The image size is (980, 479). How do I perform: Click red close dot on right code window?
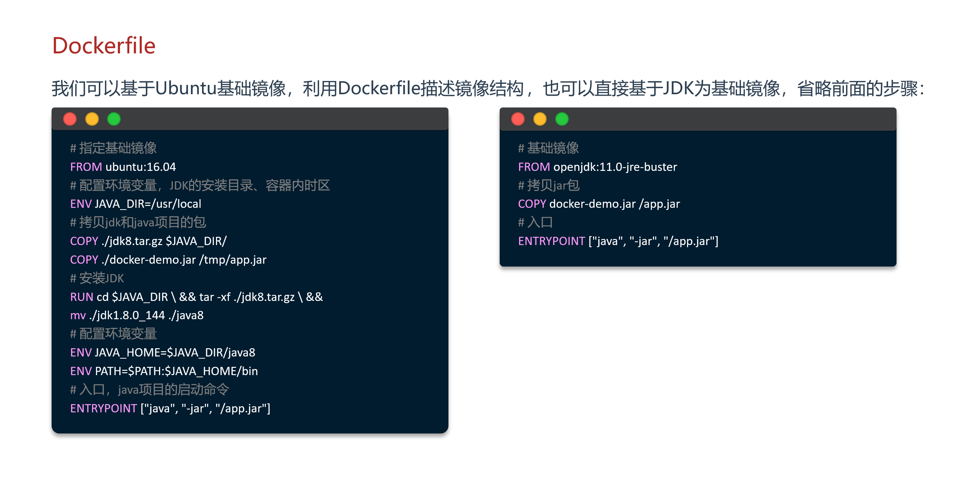(x=517, y=119)
